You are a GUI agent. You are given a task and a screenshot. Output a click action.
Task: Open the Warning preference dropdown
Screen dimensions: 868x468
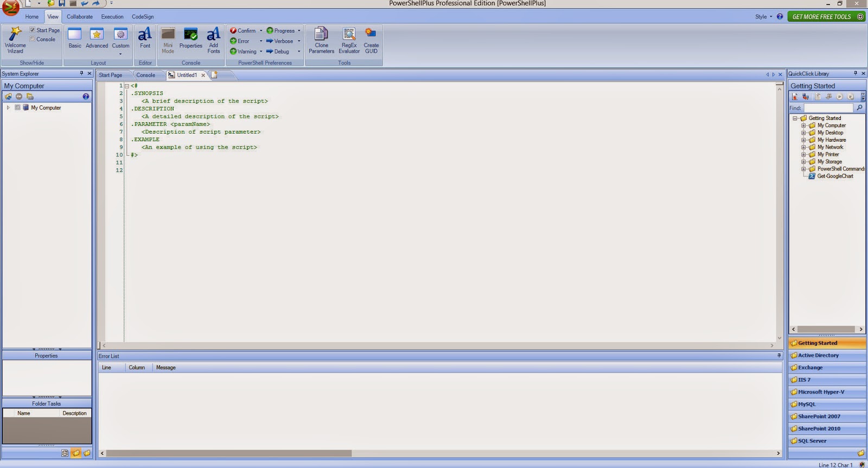(261, 52)
